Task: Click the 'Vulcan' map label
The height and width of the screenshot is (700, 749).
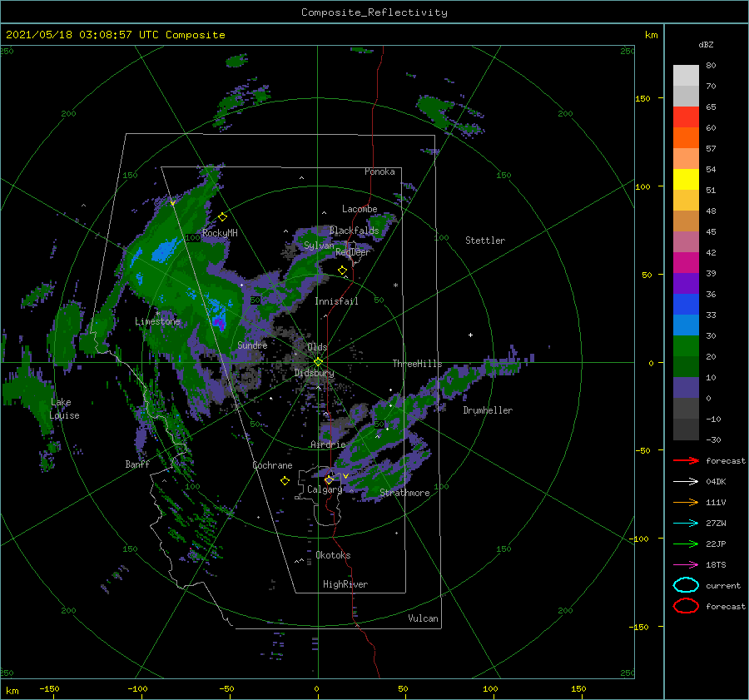Action: click(x=423, y=618)
